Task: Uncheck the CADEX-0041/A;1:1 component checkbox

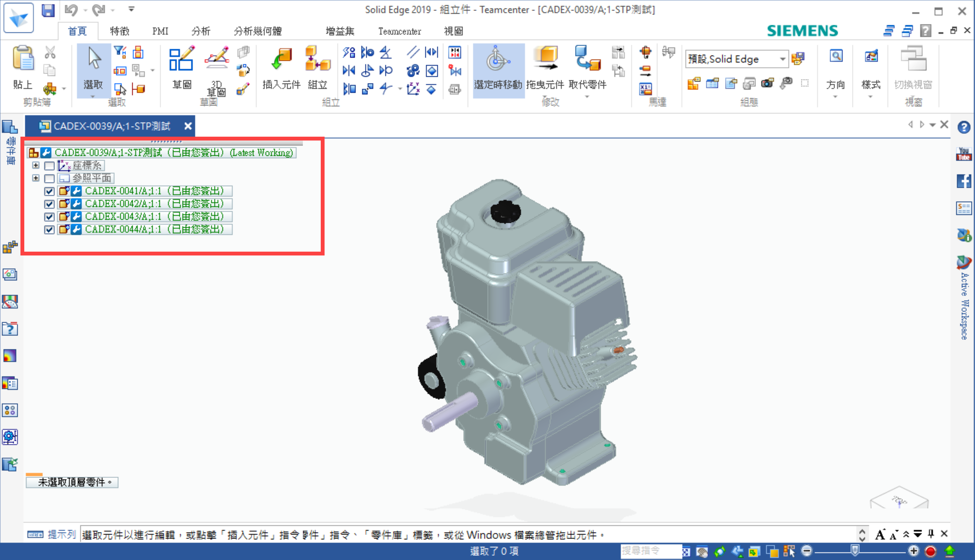Action: (x=49, y=191)
